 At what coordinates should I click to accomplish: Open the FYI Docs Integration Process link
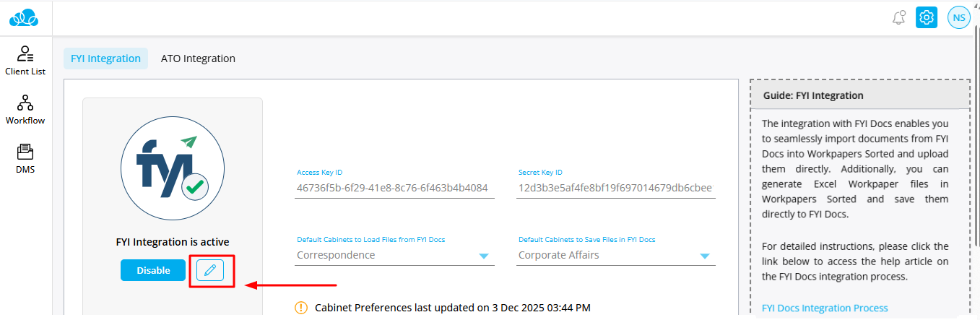click(x=825, y=308)
